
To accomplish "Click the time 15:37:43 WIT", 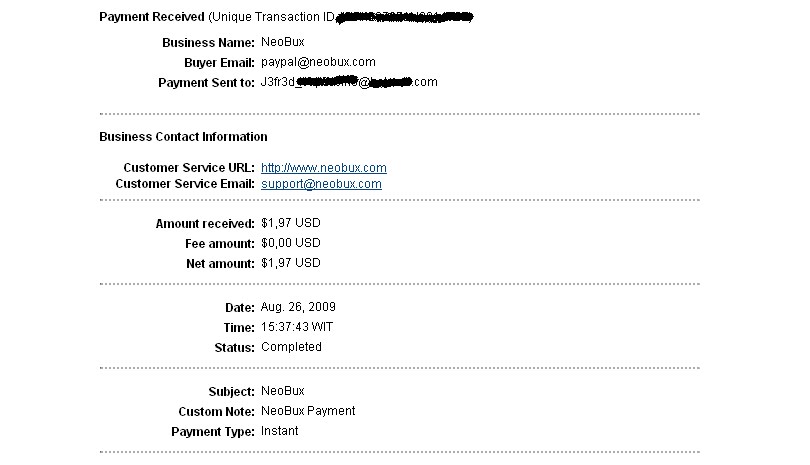I will [297, 327].
